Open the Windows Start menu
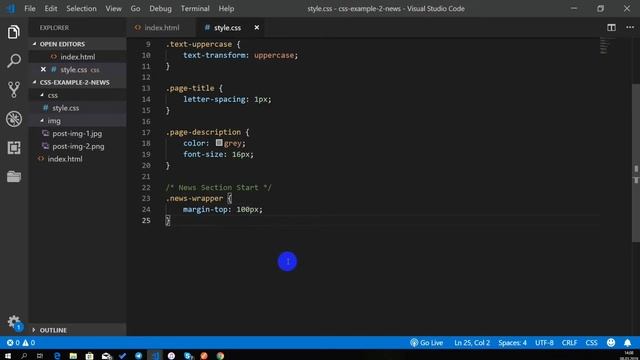Viewport: 640px width, 360px height. tap(8, 356)
